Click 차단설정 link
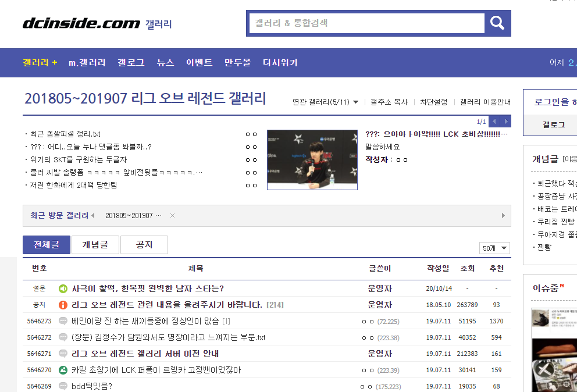The height and width of the screenshot is (392, 577). click(x=433, y=102)
